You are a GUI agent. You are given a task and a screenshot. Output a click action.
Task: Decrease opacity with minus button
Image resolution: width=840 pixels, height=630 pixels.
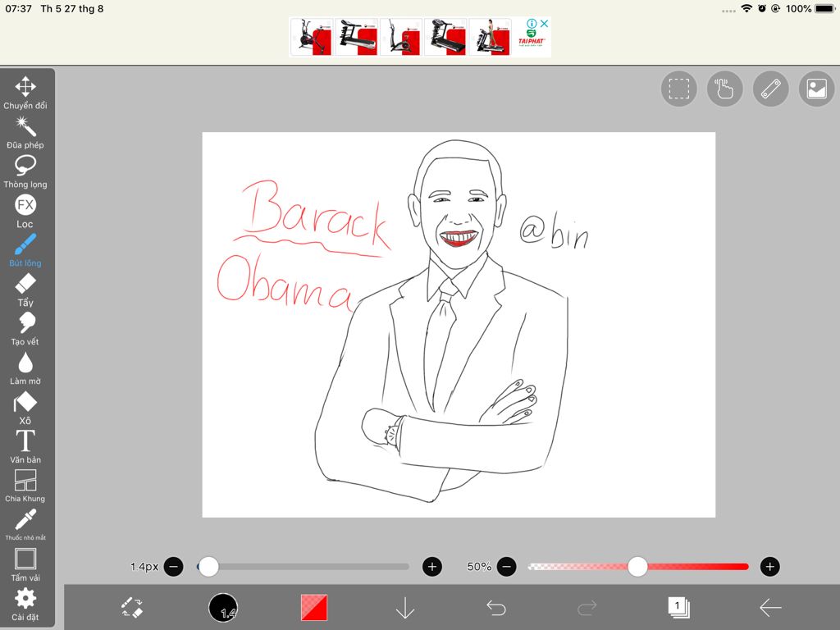tap(507, 566)
